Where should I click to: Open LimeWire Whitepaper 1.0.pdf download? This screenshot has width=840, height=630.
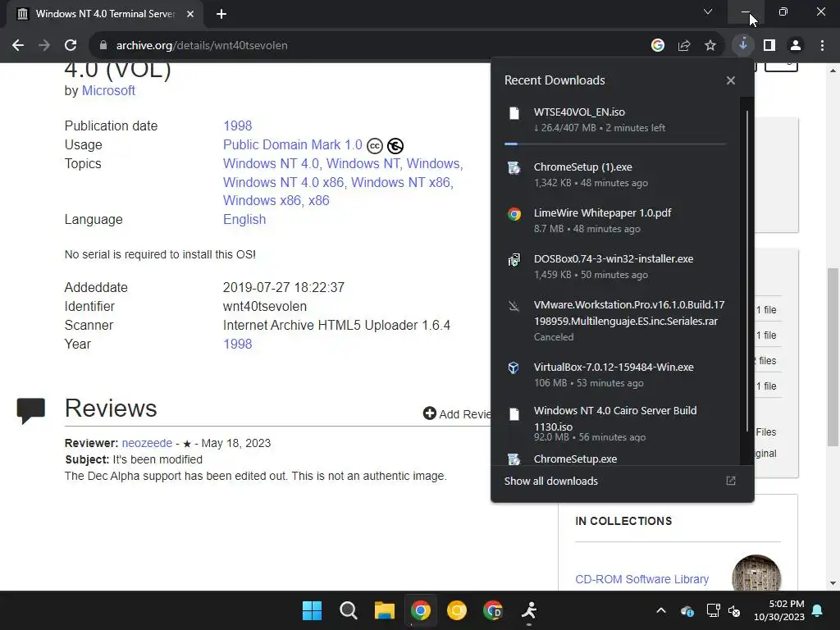coord(615,220)
